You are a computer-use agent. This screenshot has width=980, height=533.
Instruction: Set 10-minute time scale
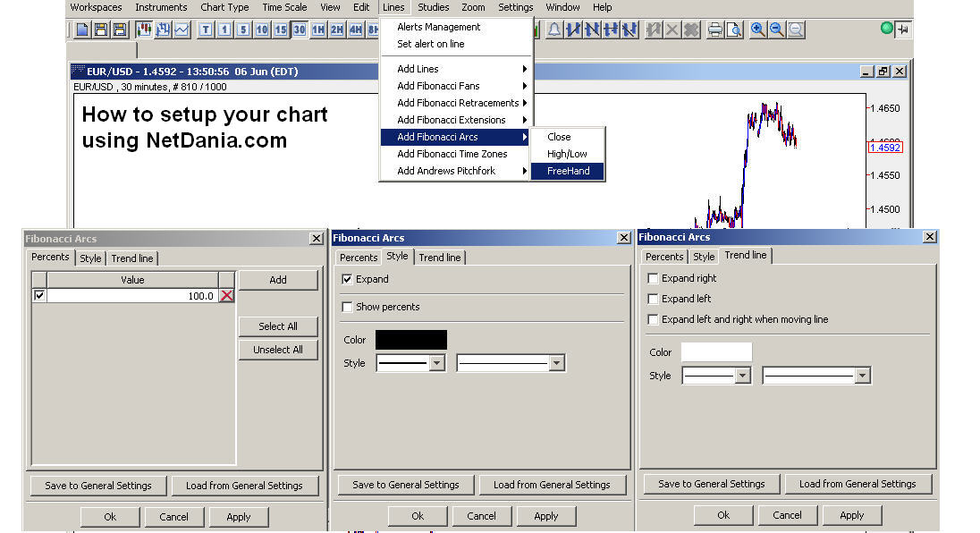[262, 30]
